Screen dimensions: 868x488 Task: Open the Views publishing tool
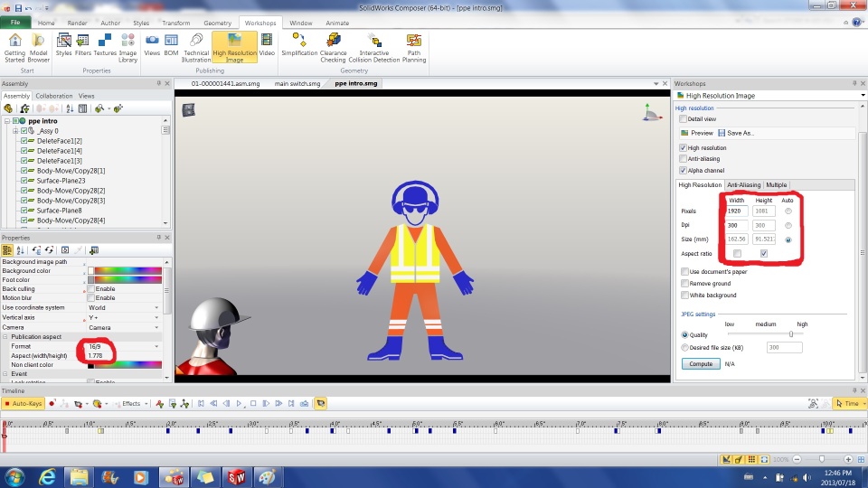pos(152,45)
